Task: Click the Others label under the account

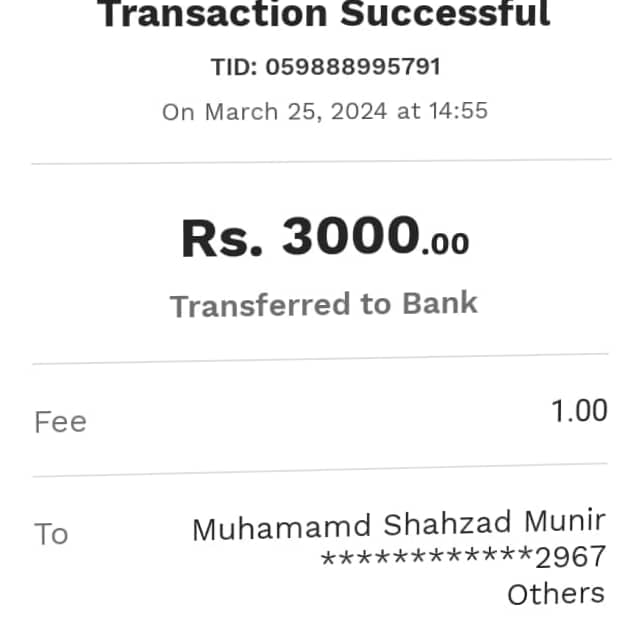Action: click(x=555, y=593)
